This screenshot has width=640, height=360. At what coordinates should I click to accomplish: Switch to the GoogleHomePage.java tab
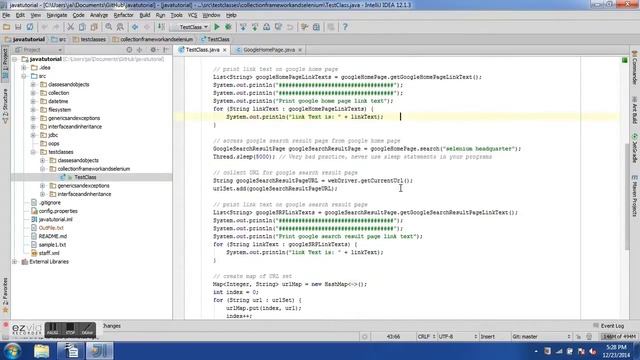coord(269,50)
